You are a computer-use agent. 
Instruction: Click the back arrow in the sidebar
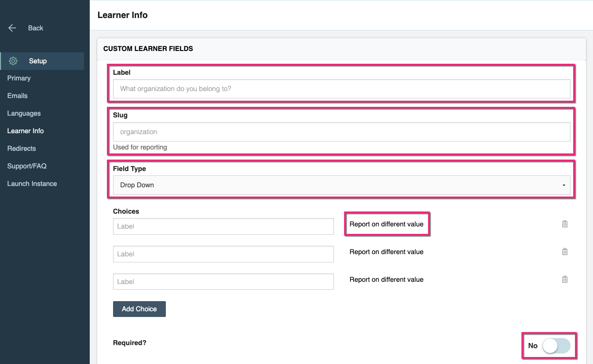tap(12, 28)
